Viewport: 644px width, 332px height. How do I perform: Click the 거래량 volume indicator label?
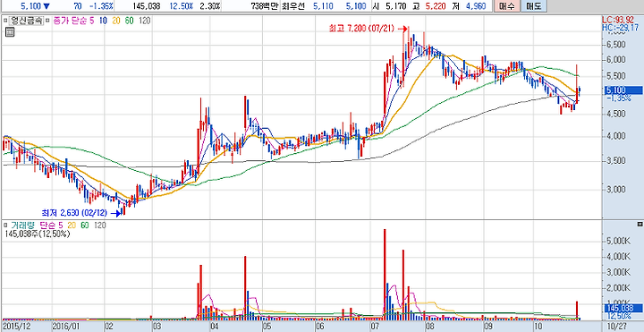(24, 225)
